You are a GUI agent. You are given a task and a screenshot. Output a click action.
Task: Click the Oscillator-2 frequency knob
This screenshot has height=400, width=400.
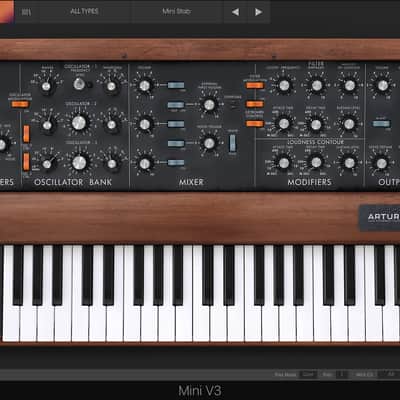[79, 123]
